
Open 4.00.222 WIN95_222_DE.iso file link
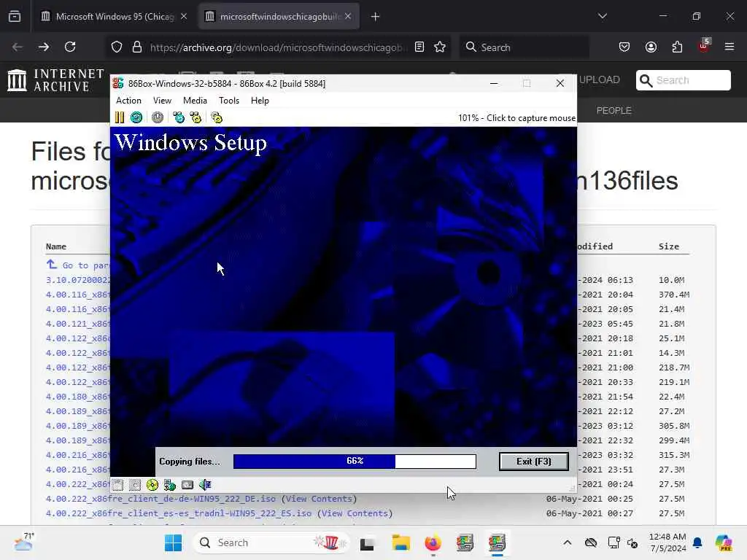160,499
